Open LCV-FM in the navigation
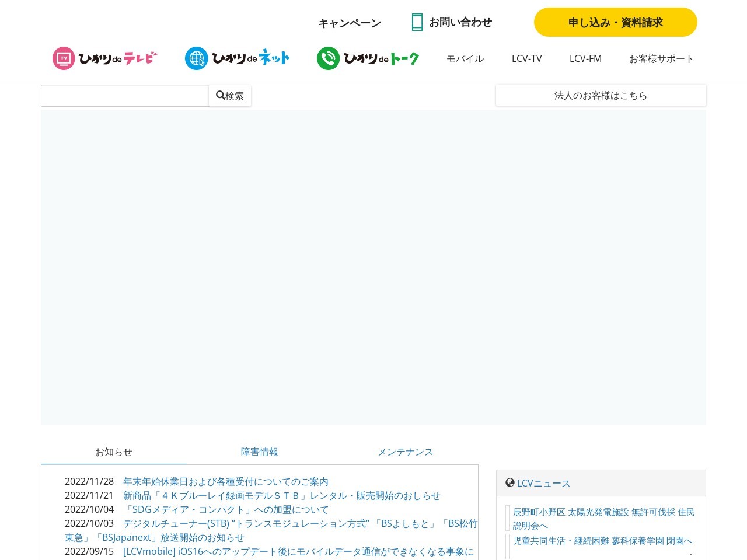Viewport: 747px width, 560px height. (585, 58)
